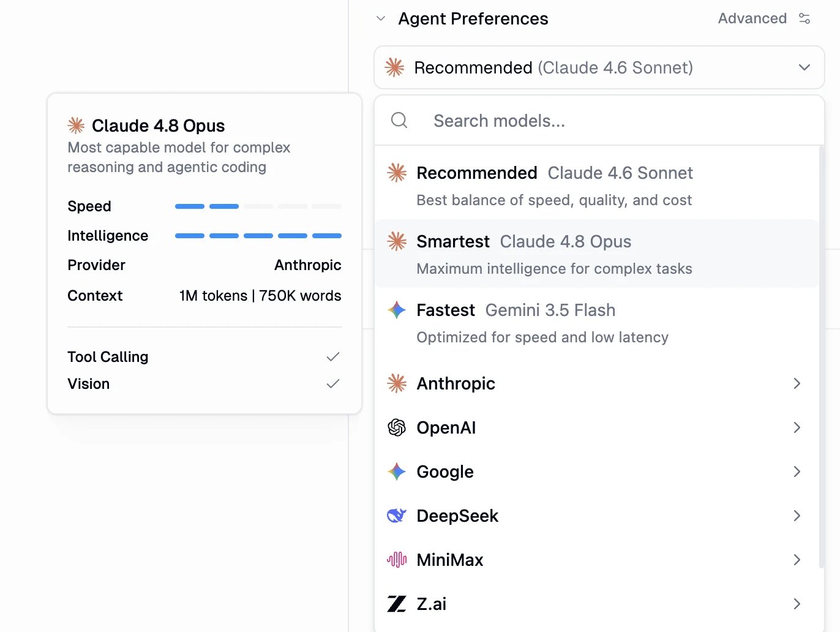
Task: Click Gemini star icon beside Fastest
Action: [x=397, y=310]
